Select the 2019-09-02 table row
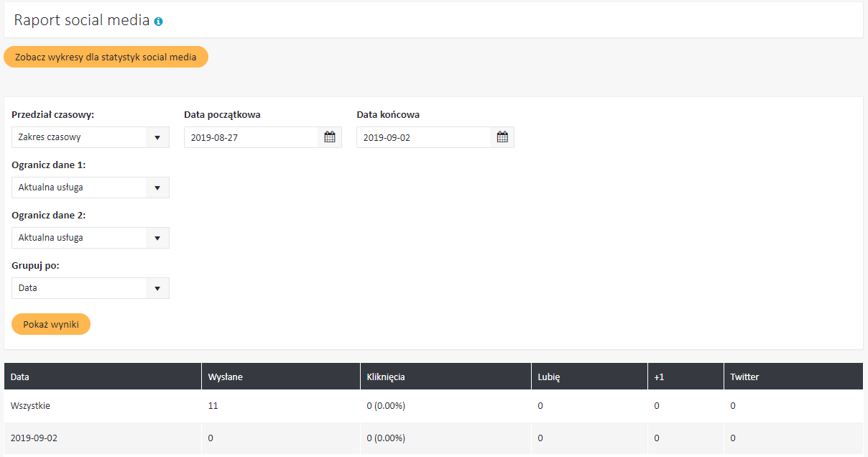868x457 pixels. [34, 438]
